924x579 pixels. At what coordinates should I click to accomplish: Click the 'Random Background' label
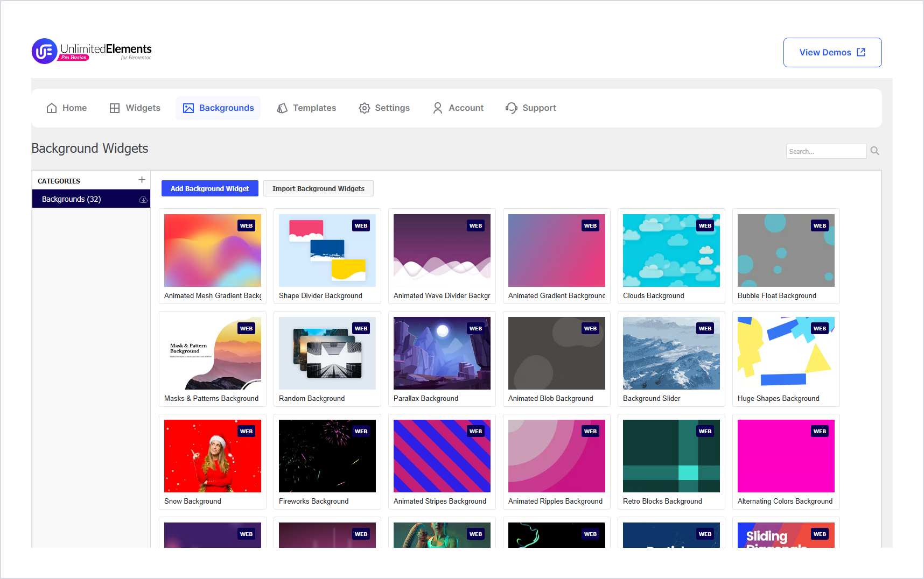pos(312,399)
